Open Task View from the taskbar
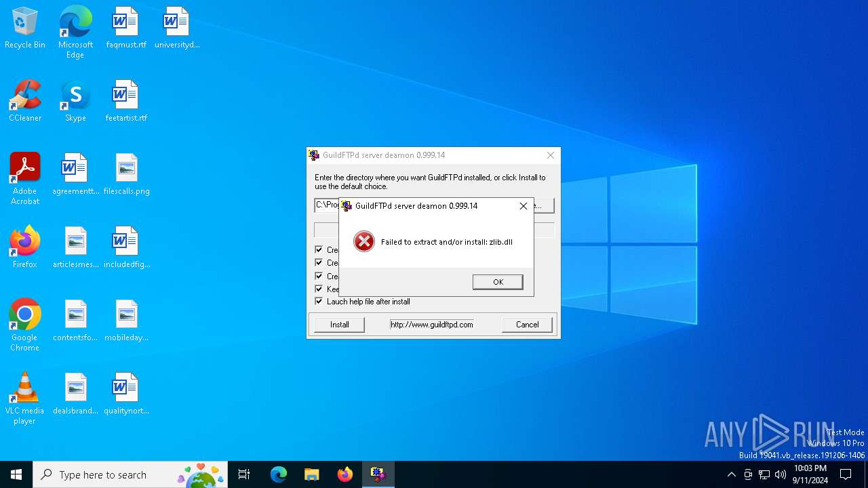The height and width of the screenshot is (488, 868). tap(244, 474)
